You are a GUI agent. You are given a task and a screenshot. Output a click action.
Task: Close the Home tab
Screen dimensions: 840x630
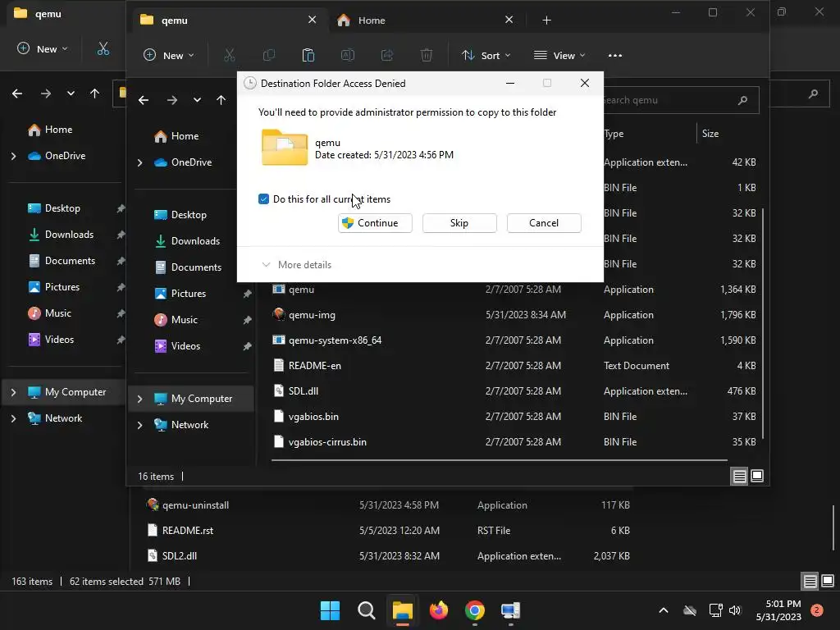509,20
